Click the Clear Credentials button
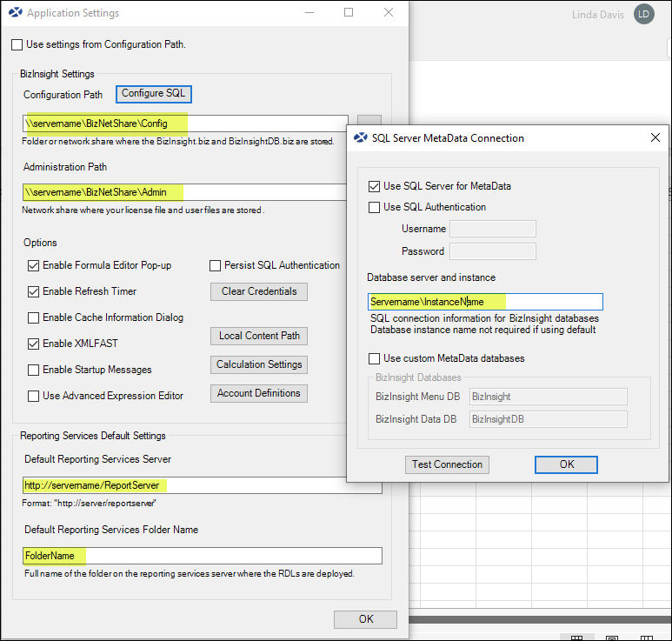Viewport: 672px width, 641px height. click(x=259, y=291)
